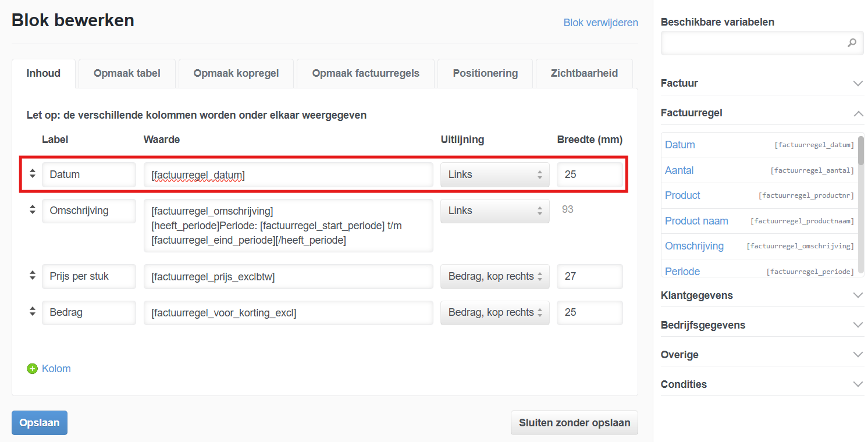Click the Blok verwijderen link

click(600, 23)
